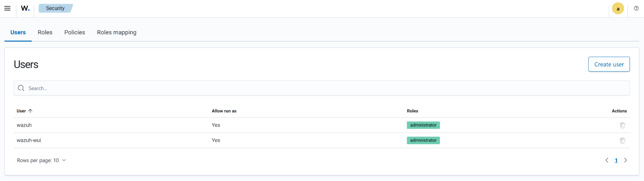Switch to the Policies tab
Screen dimensions: 644x181
click(x=74, y=32)
